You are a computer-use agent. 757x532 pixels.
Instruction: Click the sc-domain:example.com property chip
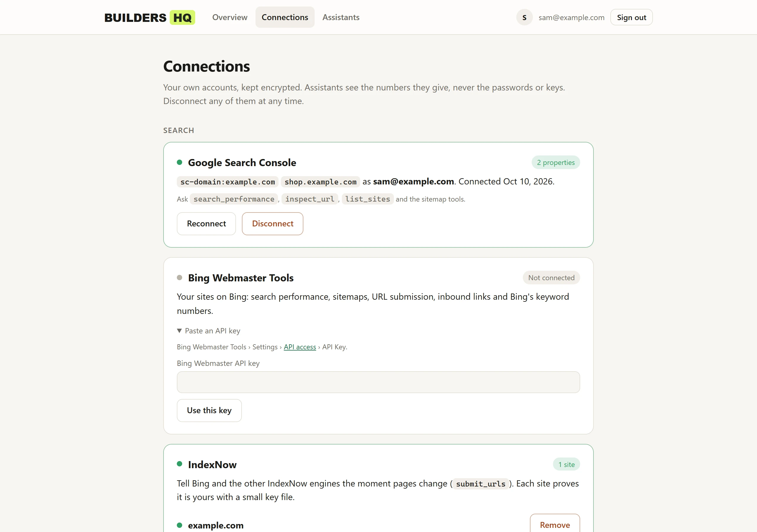(x=227, y=181)
